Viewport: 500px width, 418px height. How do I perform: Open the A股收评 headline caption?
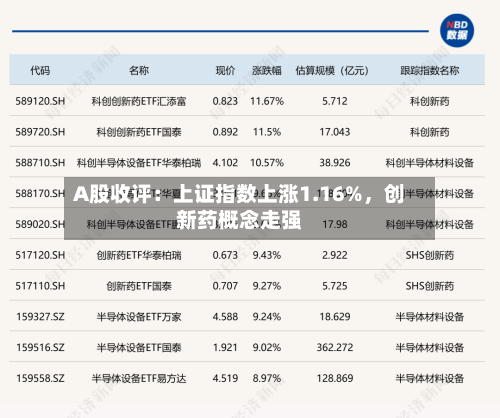coord(249,208)
